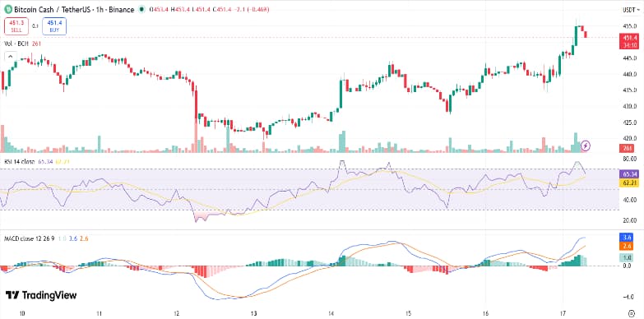Click the green market status dot

(x=141, y=9)
